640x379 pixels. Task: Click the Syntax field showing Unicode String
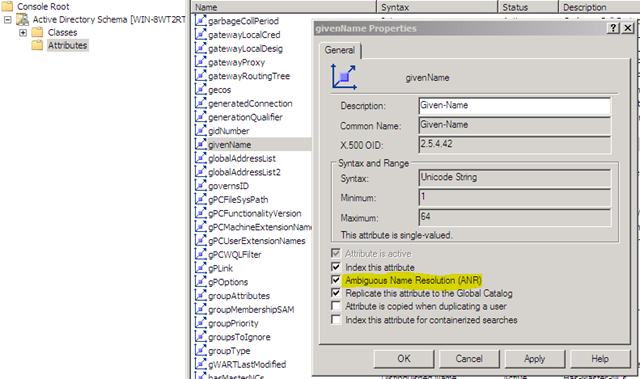coord(515,178)
